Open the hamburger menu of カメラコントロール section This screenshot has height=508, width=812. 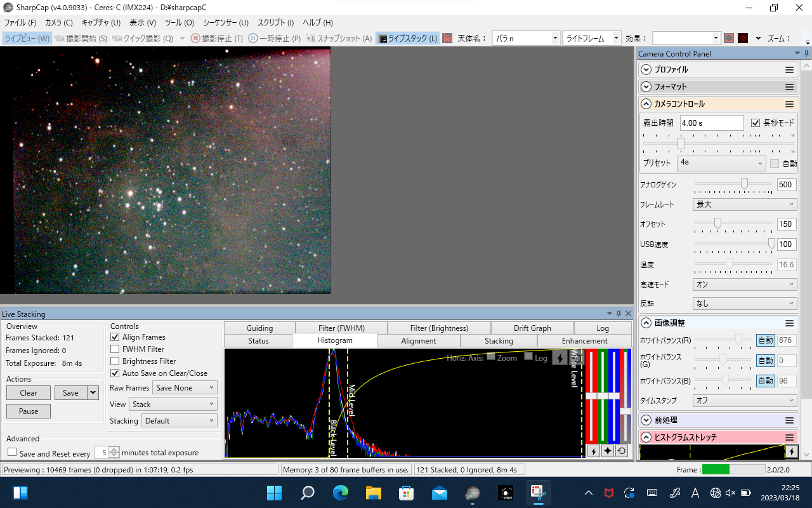[789, 104]
